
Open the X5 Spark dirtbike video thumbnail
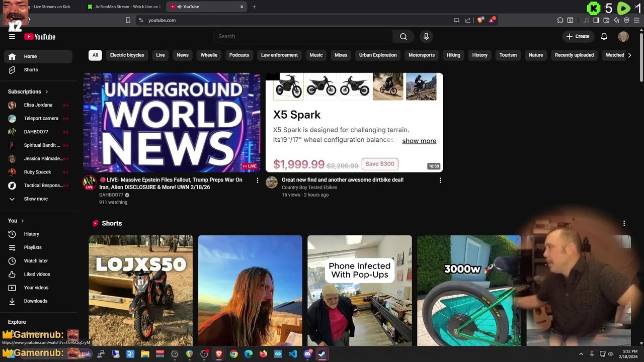pos(354,122)
